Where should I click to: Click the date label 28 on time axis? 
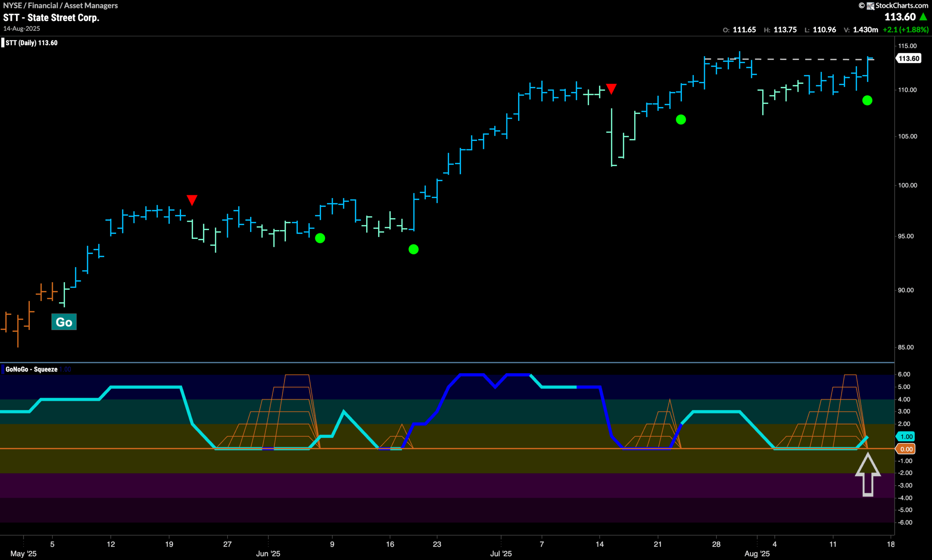716,544
